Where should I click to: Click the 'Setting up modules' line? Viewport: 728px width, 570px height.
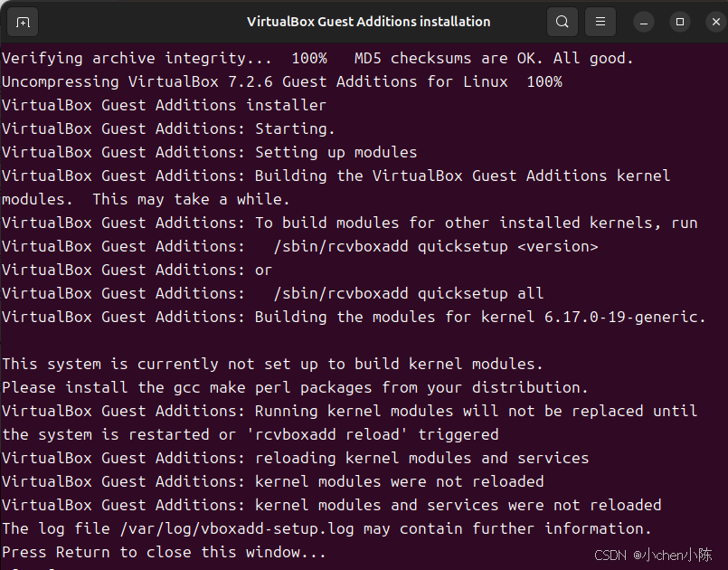point(210,153)
